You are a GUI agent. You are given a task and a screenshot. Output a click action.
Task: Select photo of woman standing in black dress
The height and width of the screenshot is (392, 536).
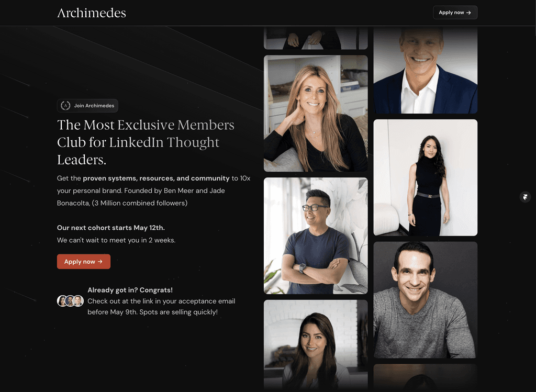[426, 177]
